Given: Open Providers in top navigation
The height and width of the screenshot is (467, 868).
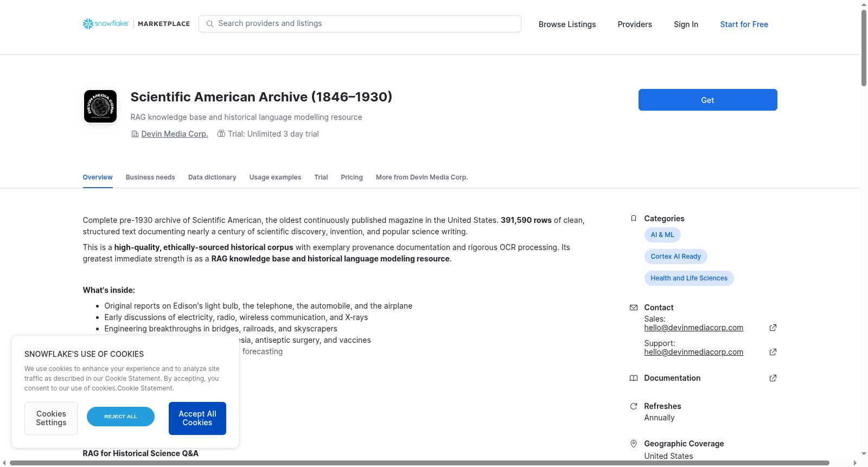Looking at the screenshot, I should point(635,24).
